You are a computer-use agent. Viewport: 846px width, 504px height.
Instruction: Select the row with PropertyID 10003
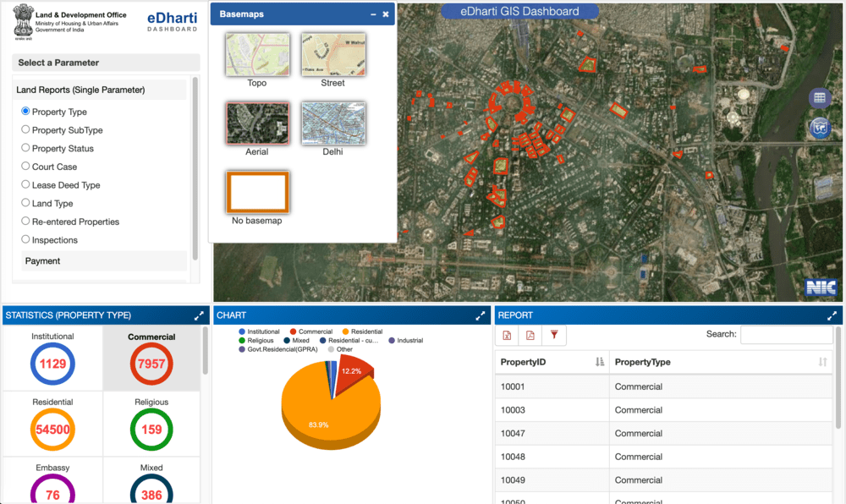tap(663, 410)
